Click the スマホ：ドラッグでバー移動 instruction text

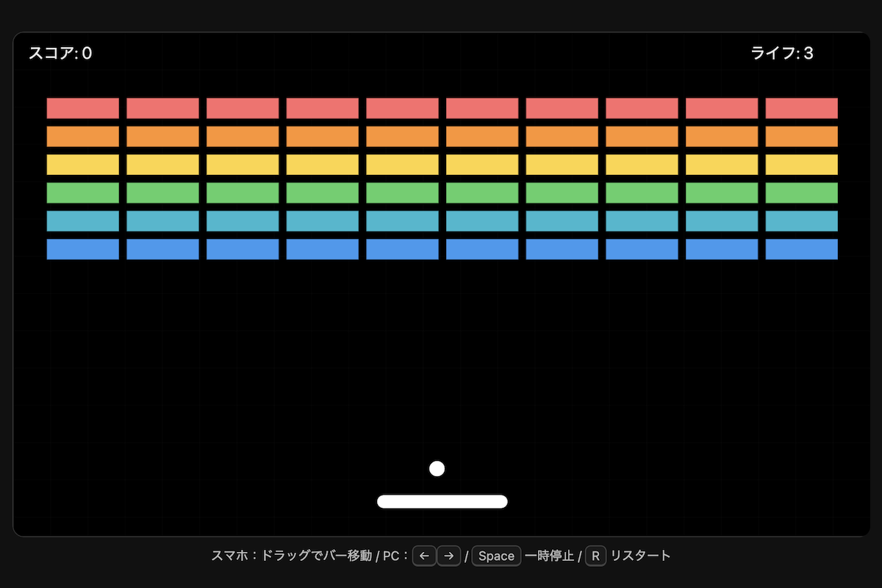(293, 556)
